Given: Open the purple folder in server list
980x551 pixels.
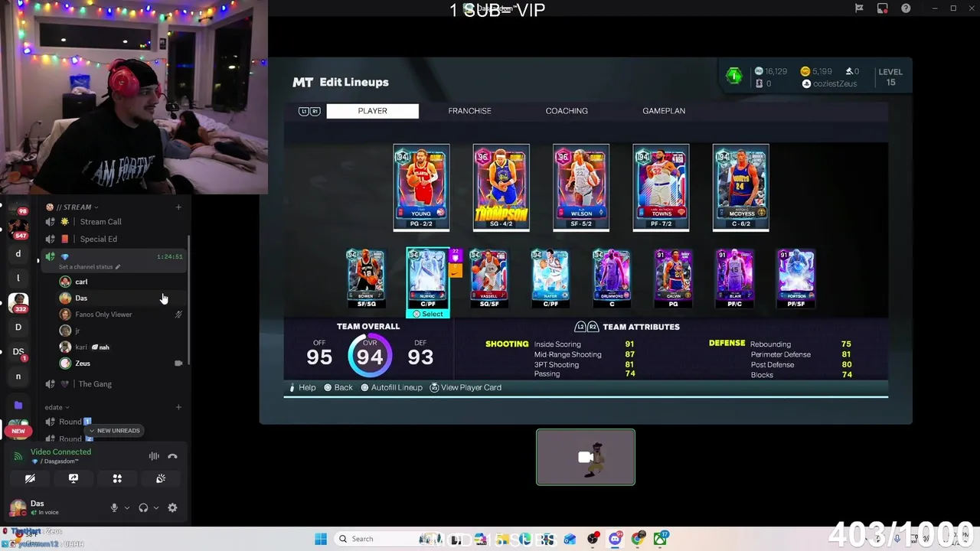Looking at the screenshot, I should (18, 405).
